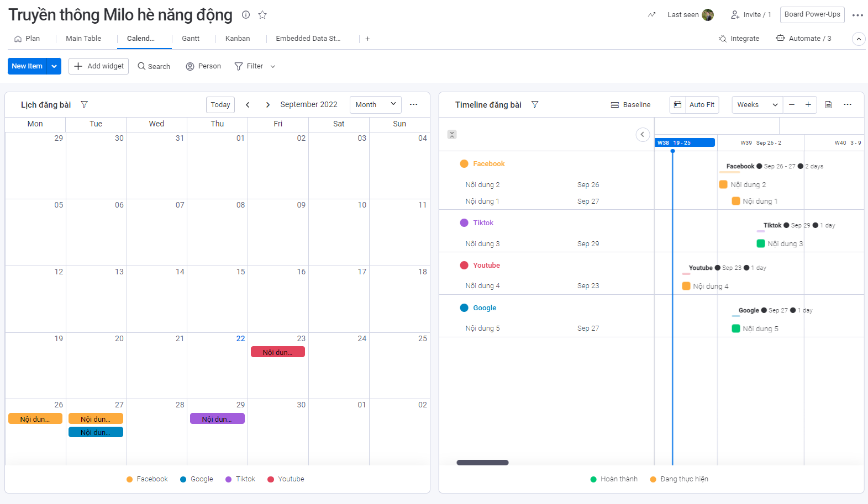Open the Weeks scale dropdown
Image resolution: width=868 pixels, height=504 pixels.
point(757,105)
